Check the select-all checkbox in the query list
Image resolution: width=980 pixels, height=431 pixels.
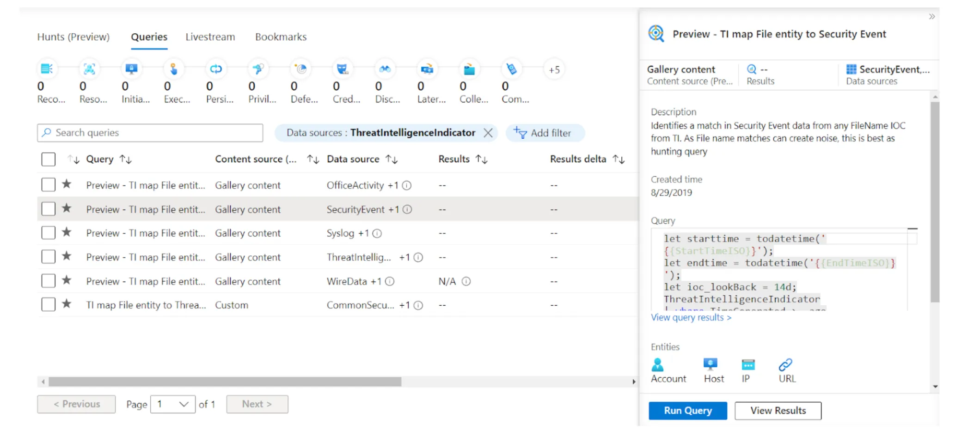48,159
